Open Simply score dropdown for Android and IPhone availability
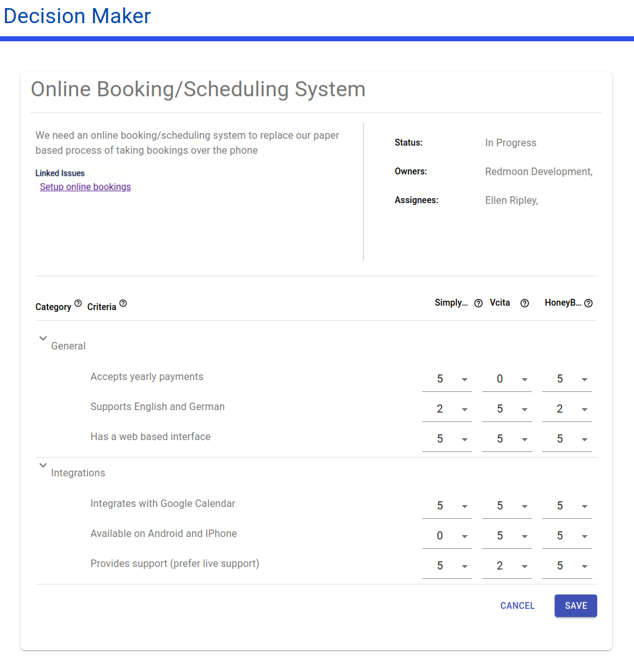 [447, 536]
